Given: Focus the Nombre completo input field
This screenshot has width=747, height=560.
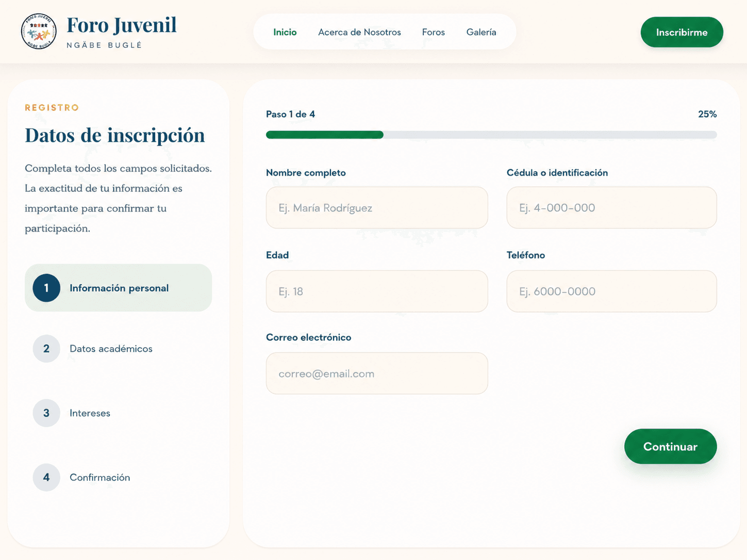Looking at the screenshot, I should pos(377,208).
